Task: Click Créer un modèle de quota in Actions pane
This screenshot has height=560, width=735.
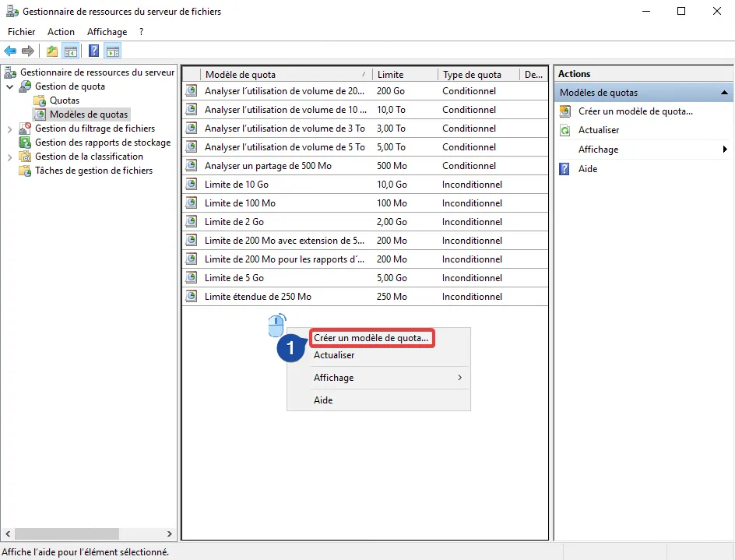Action: click(x=635, y=111)
